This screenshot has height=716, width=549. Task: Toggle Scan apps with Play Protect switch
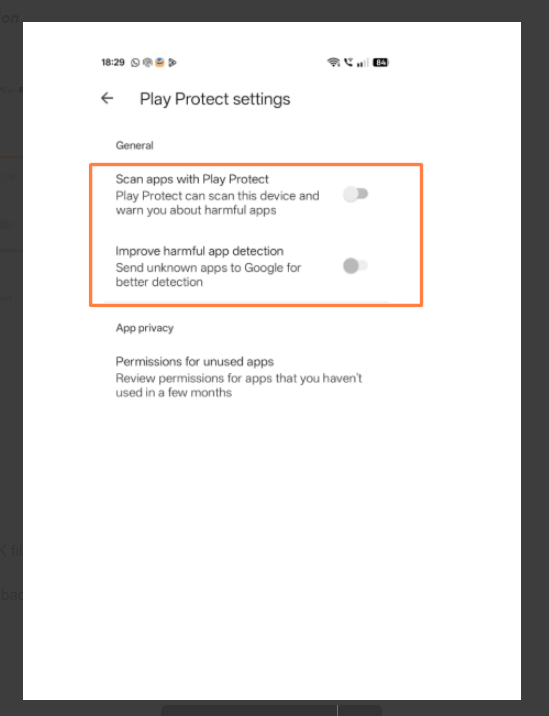(355, 194)
